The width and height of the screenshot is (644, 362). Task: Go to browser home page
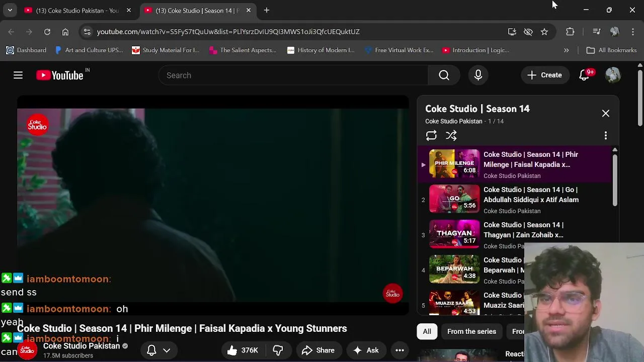pyautogui.click(x=65, y=32)
